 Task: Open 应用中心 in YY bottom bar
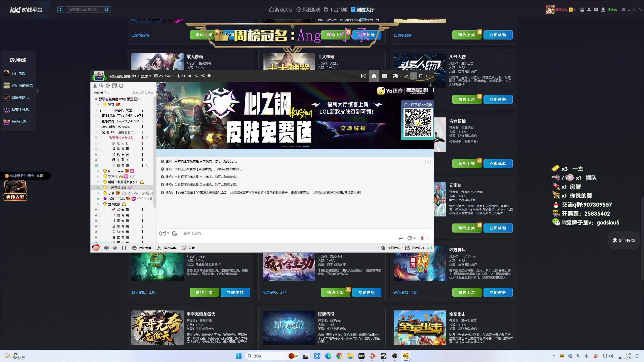coord(415,248)
